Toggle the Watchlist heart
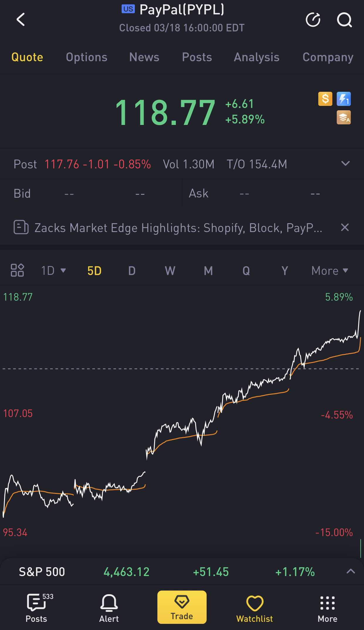The height and width of the screenshot is (630, 364). [254, 607]
